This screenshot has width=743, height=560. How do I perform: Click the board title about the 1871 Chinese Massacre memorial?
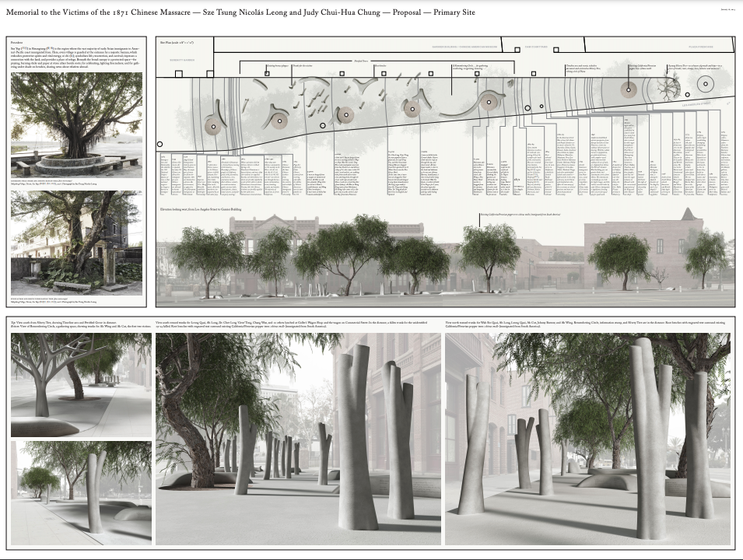point(240,12)
